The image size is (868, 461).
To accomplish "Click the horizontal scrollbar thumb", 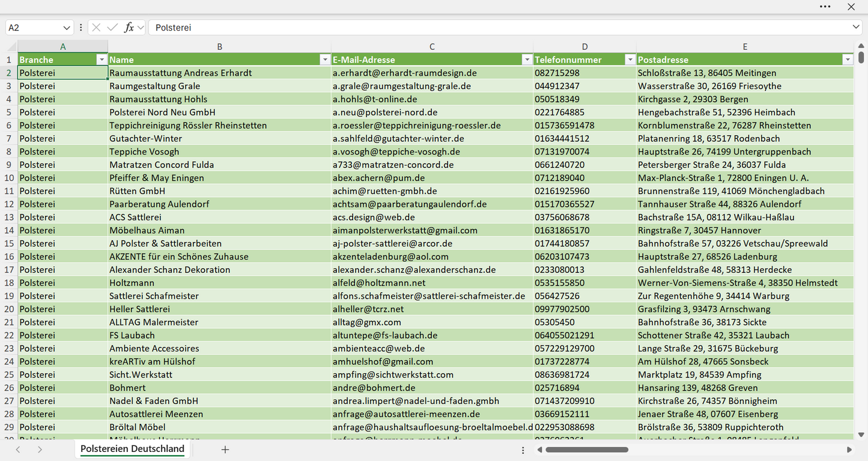I will (586, 450).
